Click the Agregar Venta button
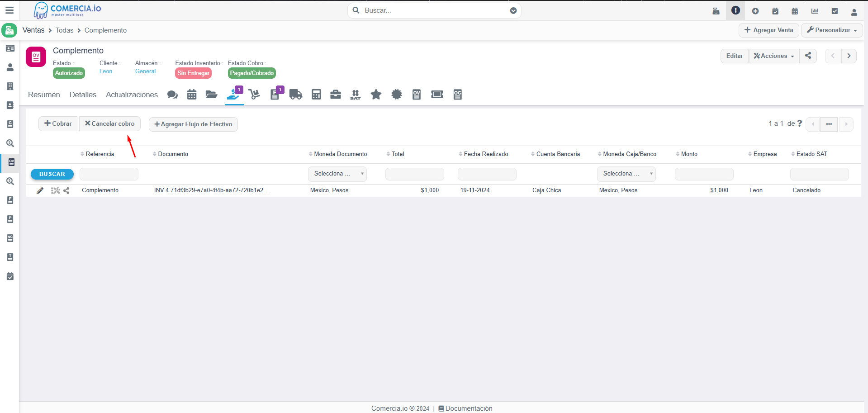Image resolution: width=868 pixels, height=413 pixels. (769, 30)
